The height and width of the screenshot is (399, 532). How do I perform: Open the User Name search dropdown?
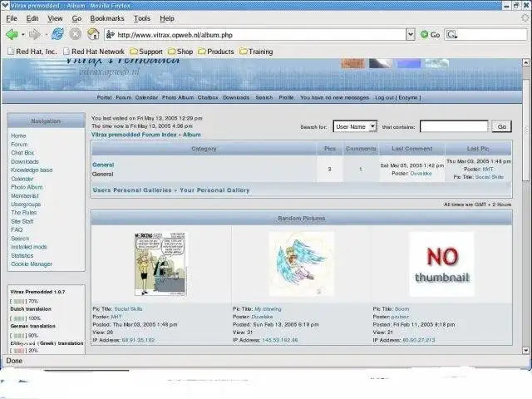pyautogui.click(x=355, y=126)
